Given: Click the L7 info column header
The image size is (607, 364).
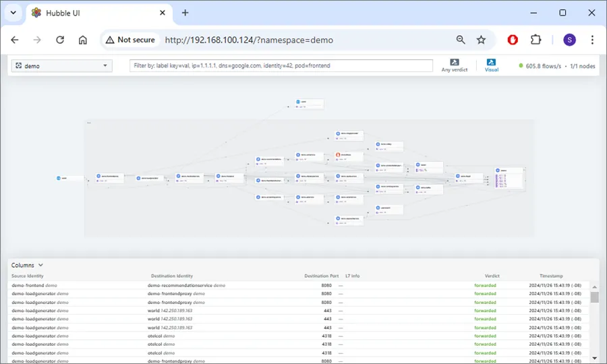Looking at the screenshot, I should tap(352, 276).
